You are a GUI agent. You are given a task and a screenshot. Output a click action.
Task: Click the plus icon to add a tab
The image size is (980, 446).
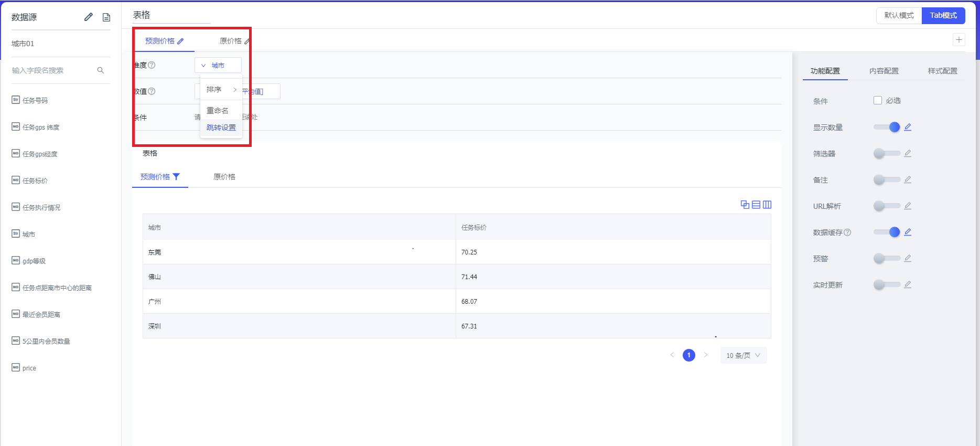click(x=959, y=40)
